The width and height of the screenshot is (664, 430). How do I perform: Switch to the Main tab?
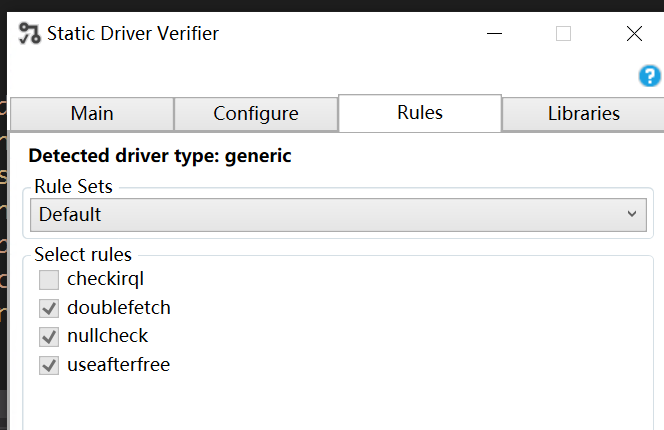pos(92,114)
